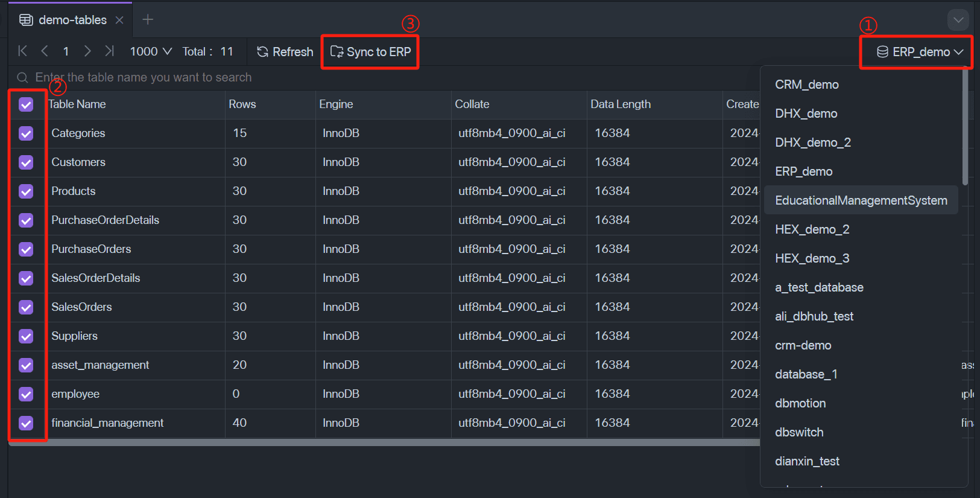Viewport: 980px width, 498px height.
Task: Click Sync to ERP button
Action: click(370, 52)
